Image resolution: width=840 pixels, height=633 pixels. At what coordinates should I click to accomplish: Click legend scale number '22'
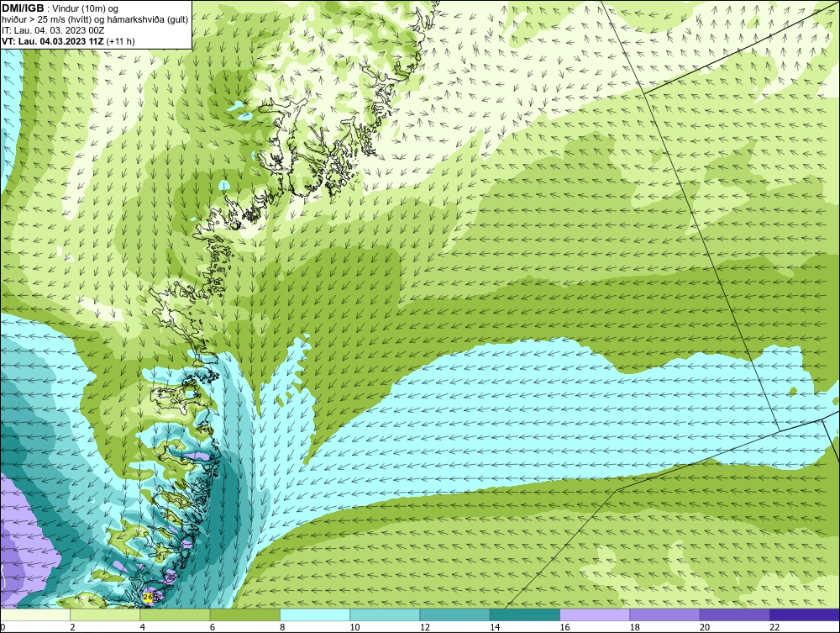774,628
